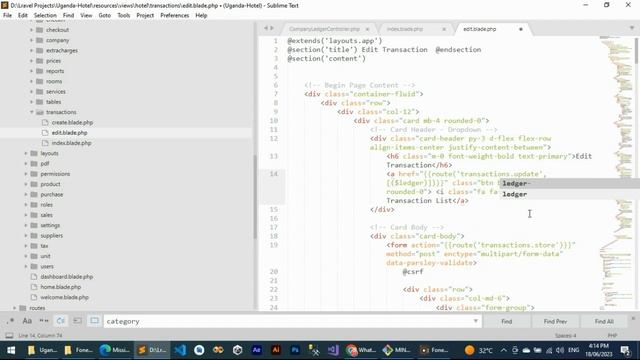
Task: Open the Project menu
Action: [x=145, y=15]
